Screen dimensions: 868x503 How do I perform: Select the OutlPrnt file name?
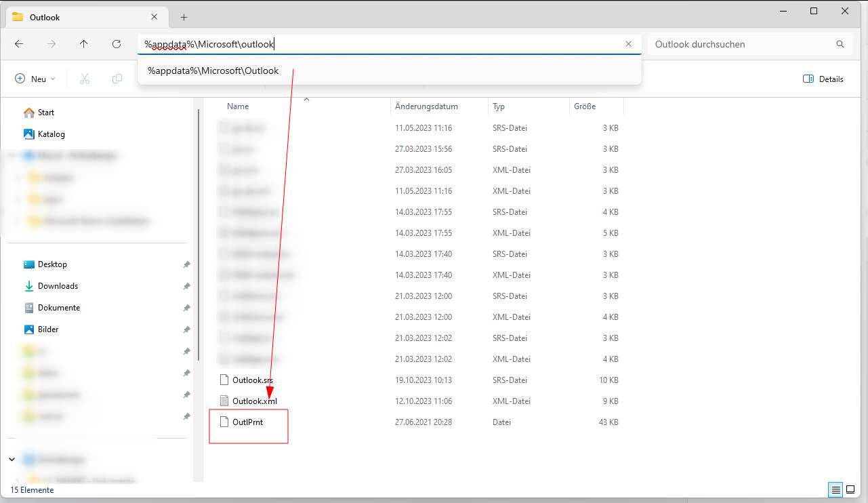pos(247,422)
